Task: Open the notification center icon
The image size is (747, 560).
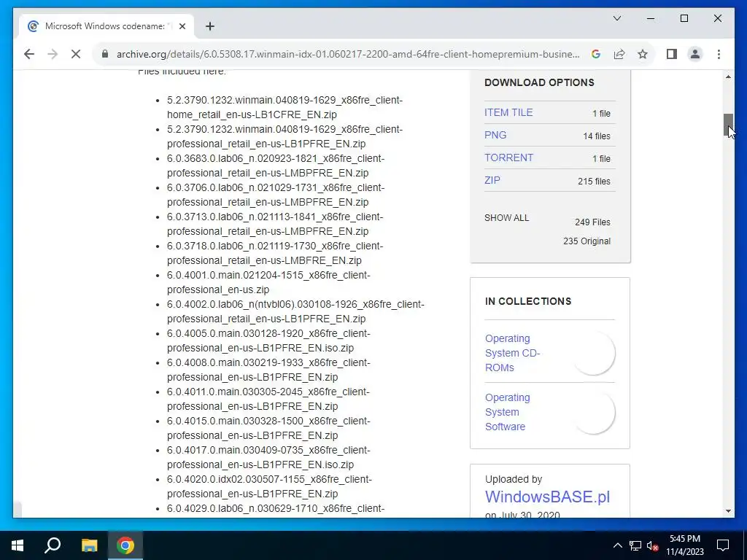Action: coord(723,545)
